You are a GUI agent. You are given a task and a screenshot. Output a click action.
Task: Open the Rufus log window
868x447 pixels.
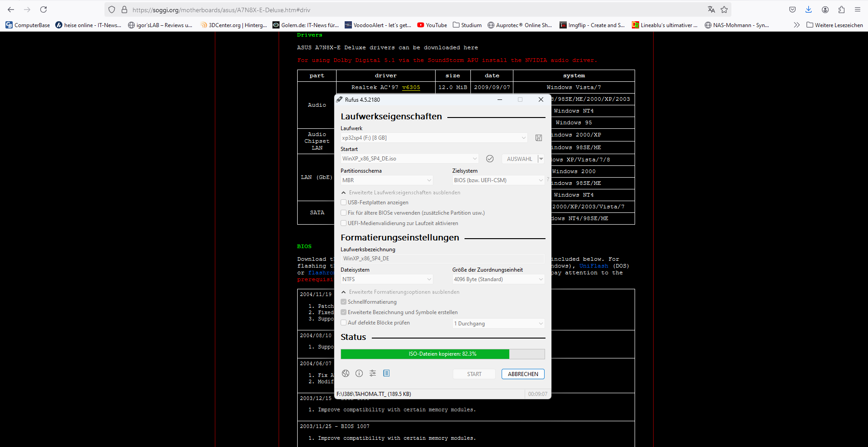386,373
